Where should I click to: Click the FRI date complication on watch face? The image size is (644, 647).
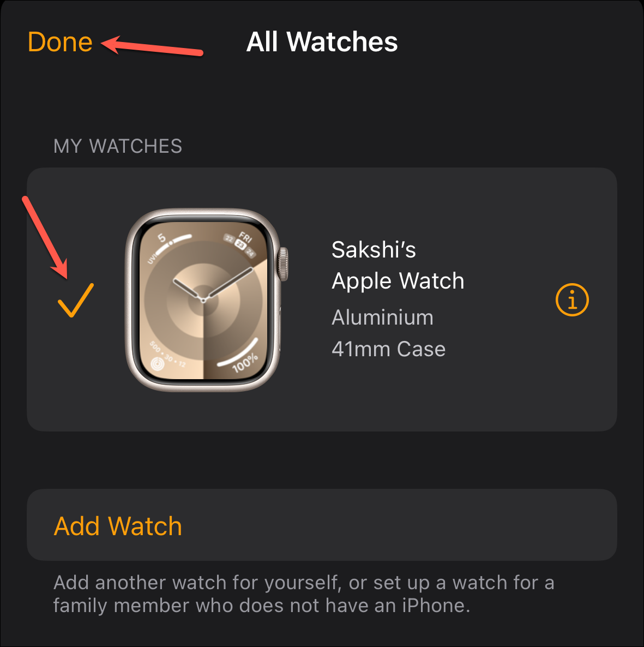tap(241, 243)
